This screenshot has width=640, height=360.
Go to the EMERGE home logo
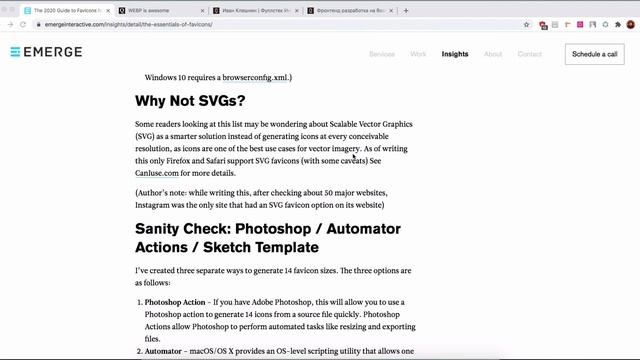tap(46, 52)
